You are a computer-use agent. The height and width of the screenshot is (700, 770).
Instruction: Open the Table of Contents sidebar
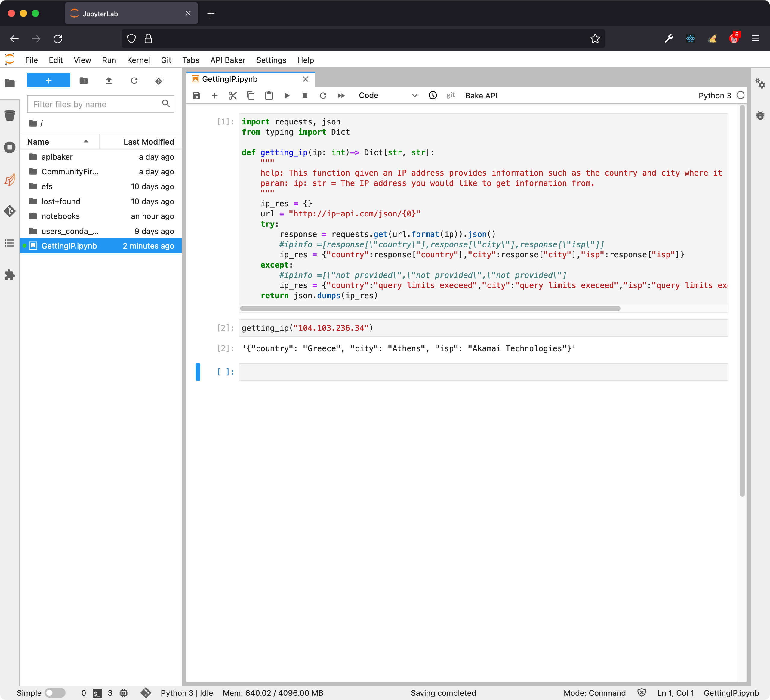(10, 243)
